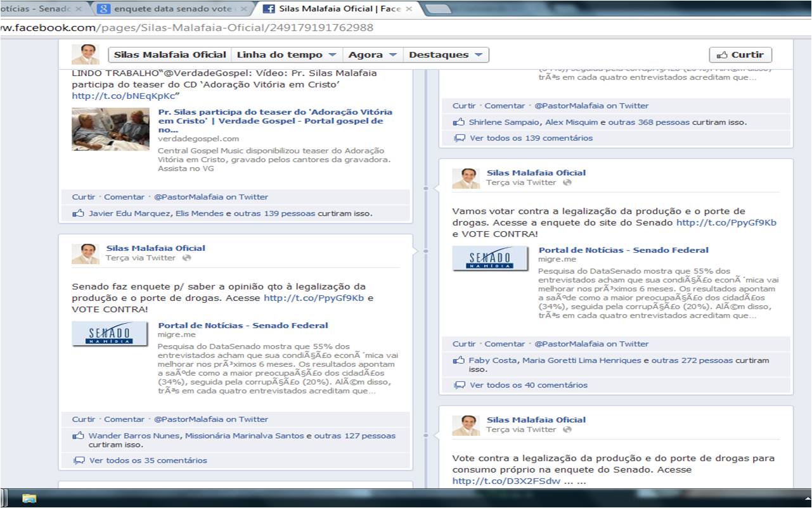Open the http://t.co/D3X2FSdw link
The image size is (812, 508).
pos(506,481)
